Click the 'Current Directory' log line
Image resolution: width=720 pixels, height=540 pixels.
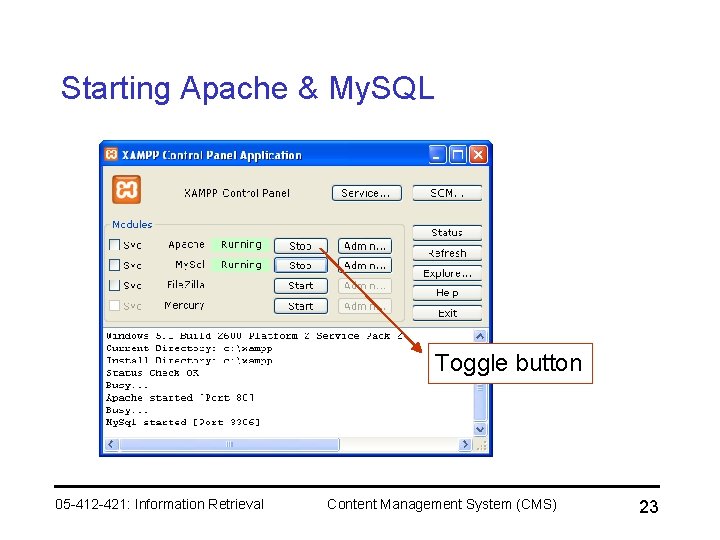click(x=189, y=348)
